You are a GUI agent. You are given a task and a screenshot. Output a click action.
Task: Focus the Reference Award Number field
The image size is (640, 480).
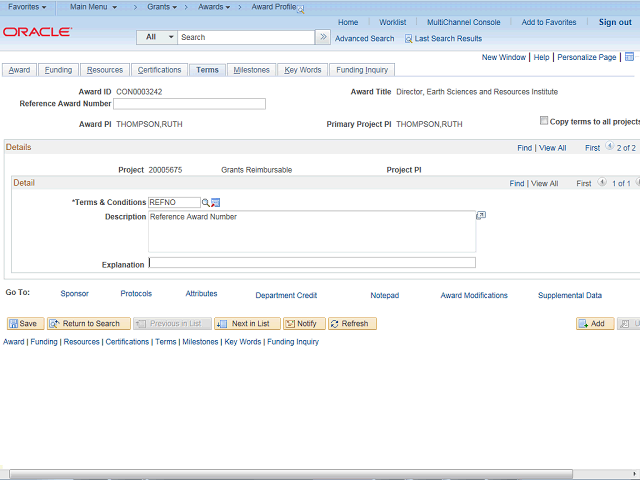189,104
